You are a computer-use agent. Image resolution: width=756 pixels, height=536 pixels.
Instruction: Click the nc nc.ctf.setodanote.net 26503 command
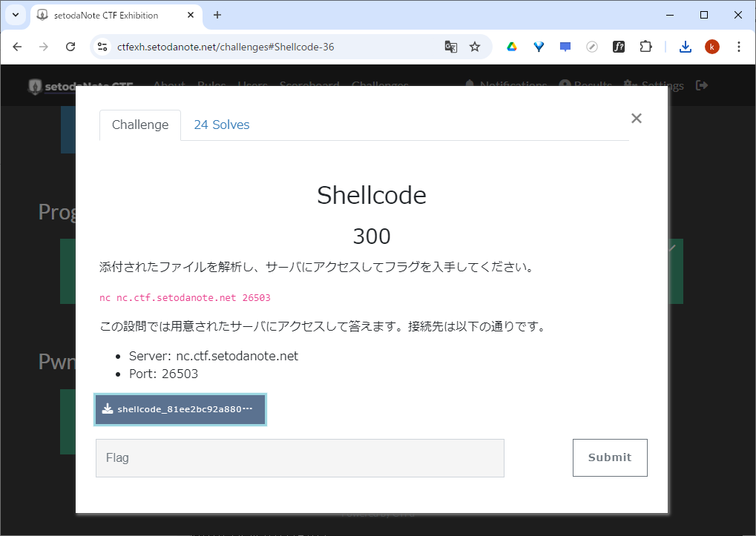pyautogui.click(x=185, y=297)
